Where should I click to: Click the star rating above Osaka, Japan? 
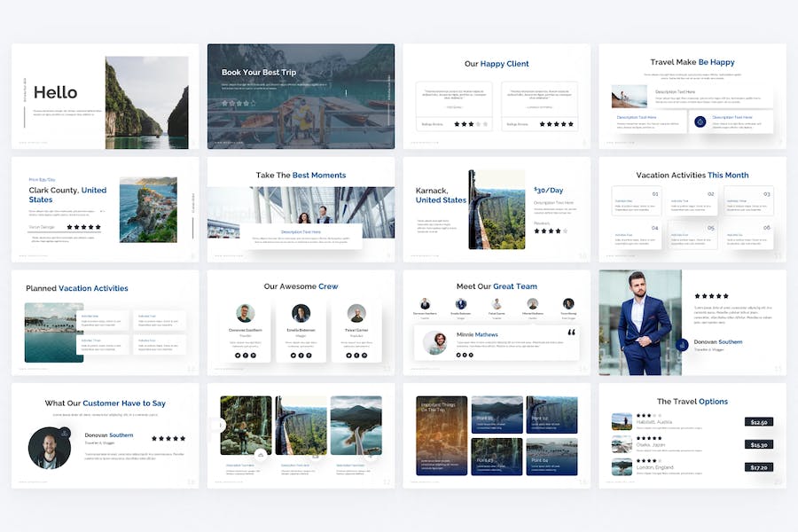click(x=649, y=438)
